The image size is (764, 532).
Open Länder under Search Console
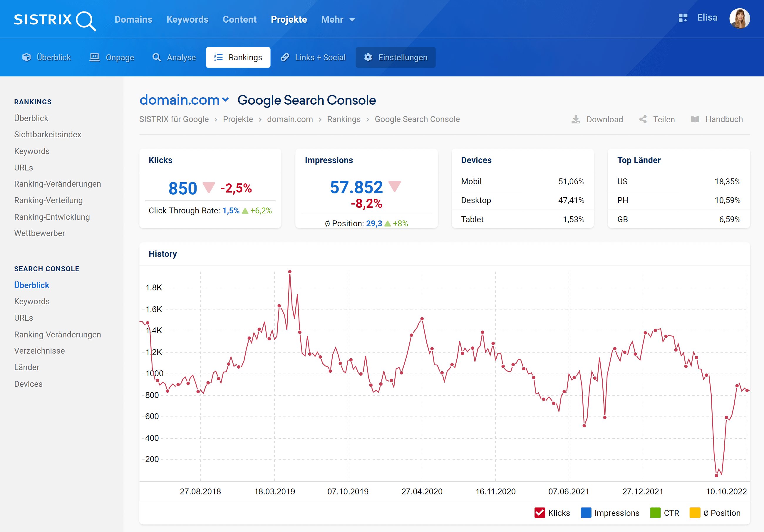[x=27, y=367]
